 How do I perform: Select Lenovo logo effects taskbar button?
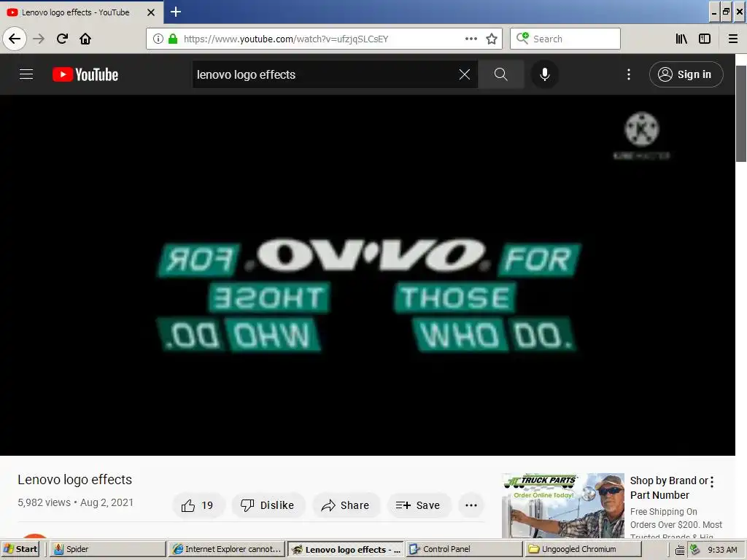click(346, 549)
